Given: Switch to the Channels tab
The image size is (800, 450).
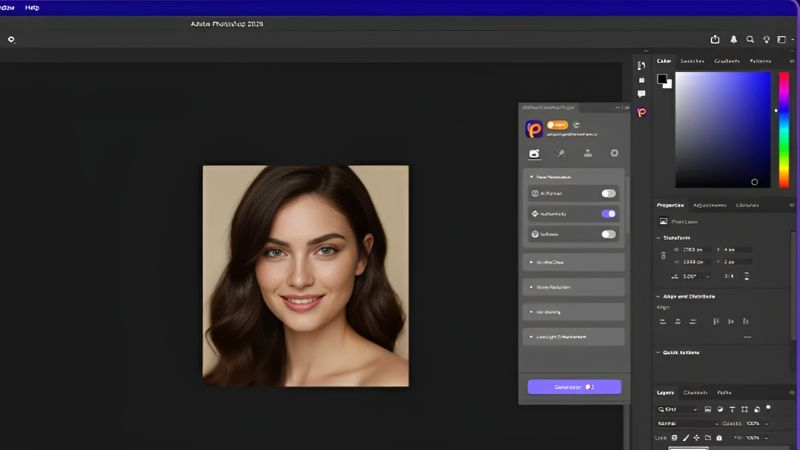Looking at the screenshot, I should click(x=695, y=392).
